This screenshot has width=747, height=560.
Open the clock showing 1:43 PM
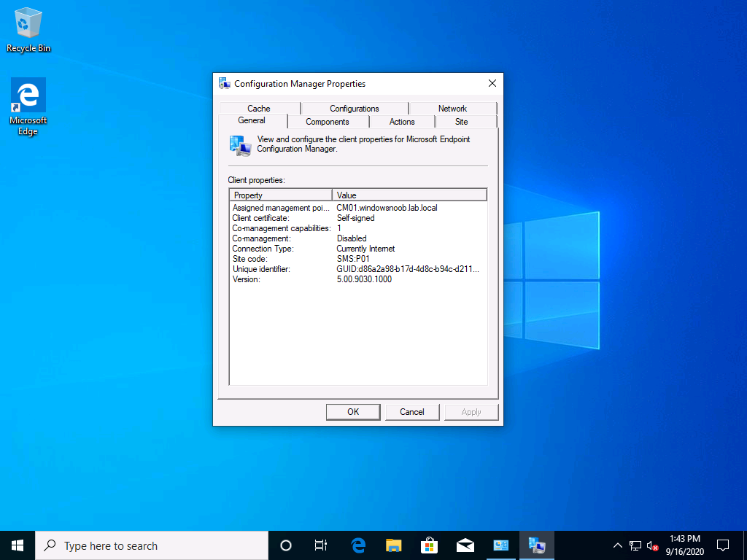click(x=684, y=545)
